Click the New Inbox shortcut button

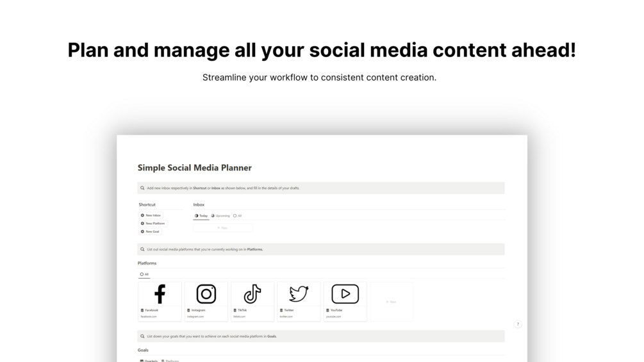click(151, 215)
